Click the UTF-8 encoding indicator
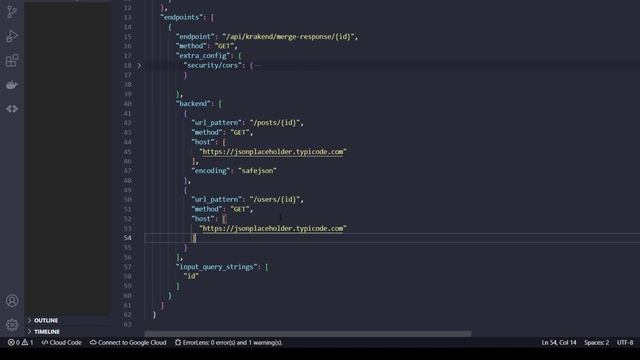640x360 pixels. tap(625, 342)
